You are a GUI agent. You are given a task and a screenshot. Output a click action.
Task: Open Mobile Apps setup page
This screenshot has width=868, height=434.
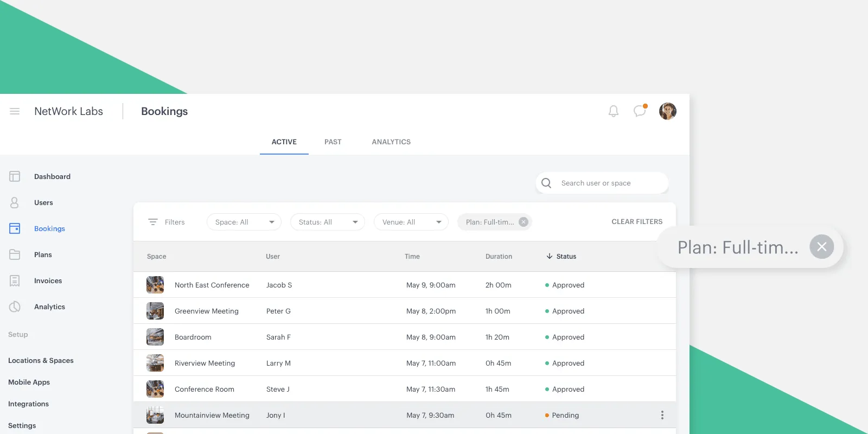coord(29,382)
